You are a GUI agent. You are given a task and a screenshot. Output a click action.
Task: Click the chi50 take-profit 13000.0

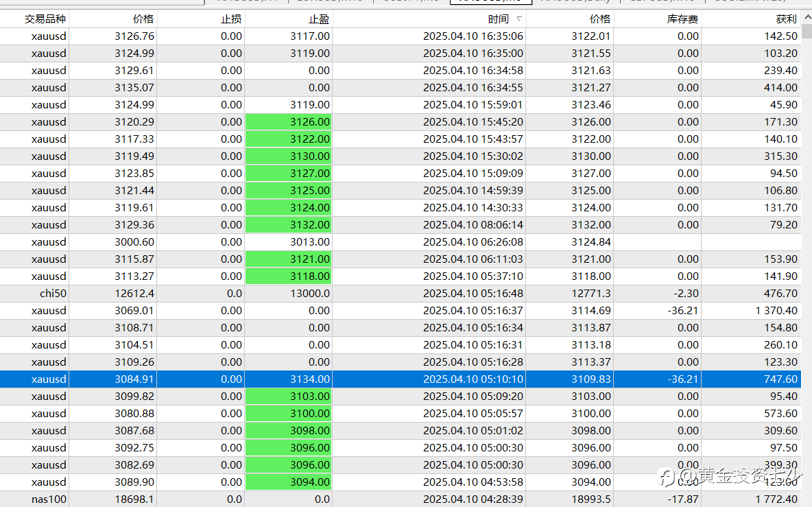tap(310, 293)
